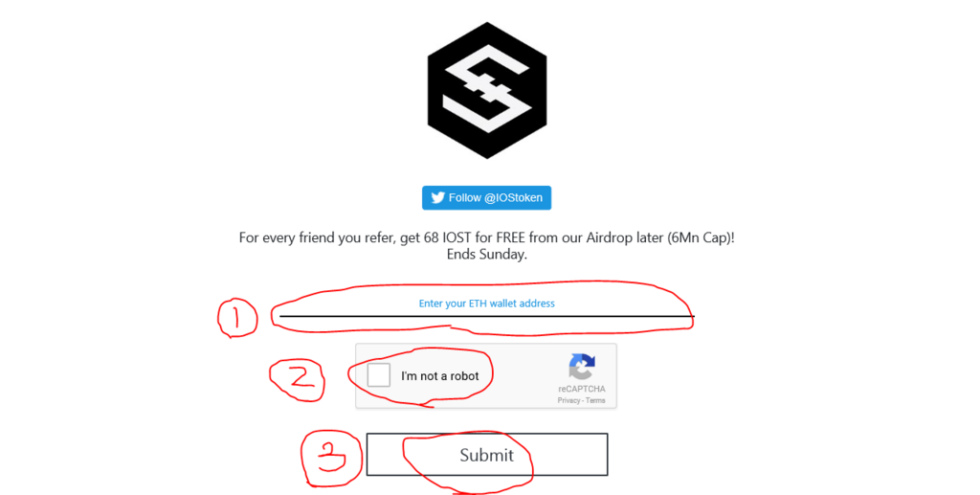The height and width of the screenshot is (495, 980).
Task: Click the reCAPTCHA arrows logo
Action: pyautogui.click(x=581, y=367)
